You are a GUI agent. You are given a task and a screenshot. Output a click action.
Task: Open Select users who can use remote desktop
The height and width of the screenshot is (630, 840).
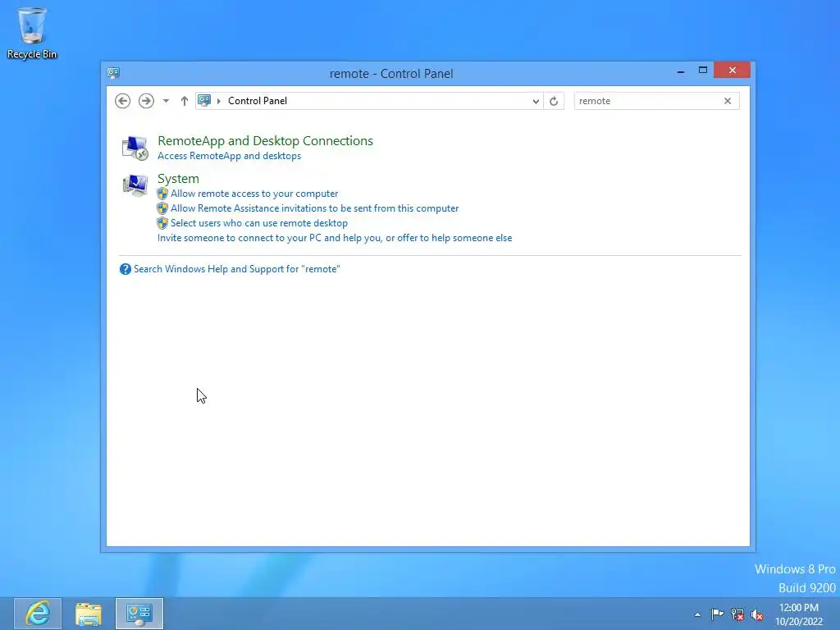click(x=258, y=223)
